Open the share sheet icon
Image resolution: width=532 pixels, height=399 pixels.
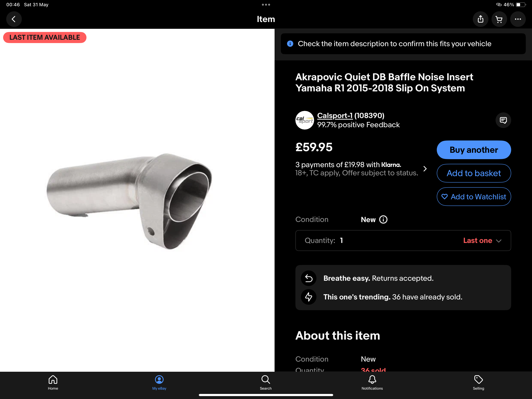click(480, 19)
